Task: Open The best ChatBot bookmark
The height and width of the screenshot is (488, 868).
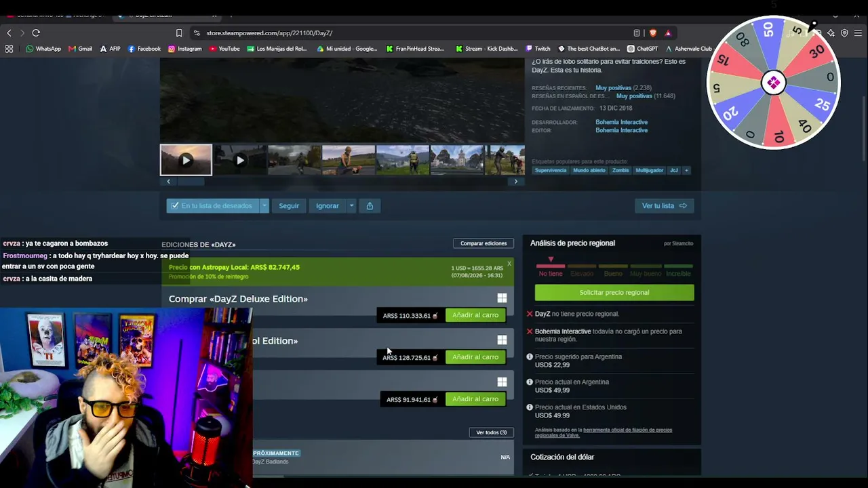Action: click(589, 49)
